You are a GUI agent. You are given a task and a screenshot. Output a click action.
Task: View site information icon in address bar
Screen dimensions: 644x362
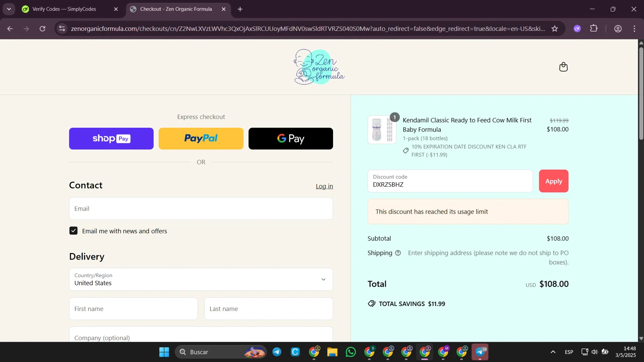62,29
